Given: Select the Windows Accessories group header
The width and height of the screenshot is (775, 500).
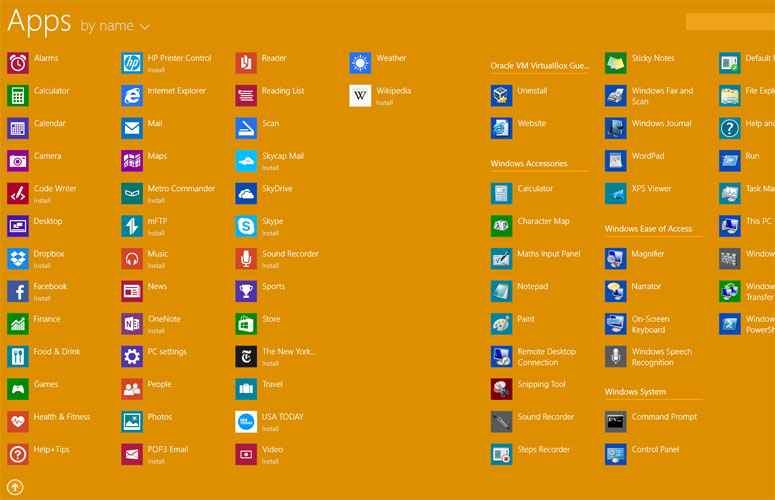Looking at the screenshot, I should (x=529, y=164).
